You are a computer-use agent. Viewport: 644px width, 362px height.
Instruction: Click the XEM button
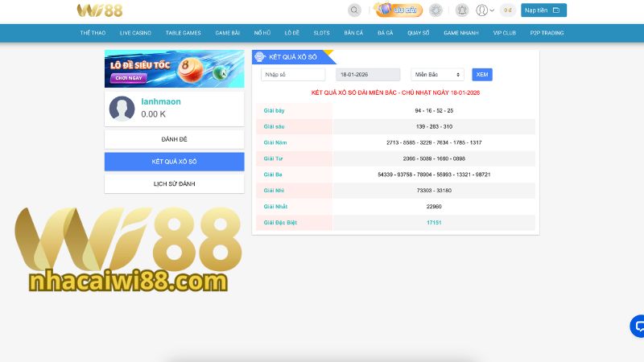[482, 75]
